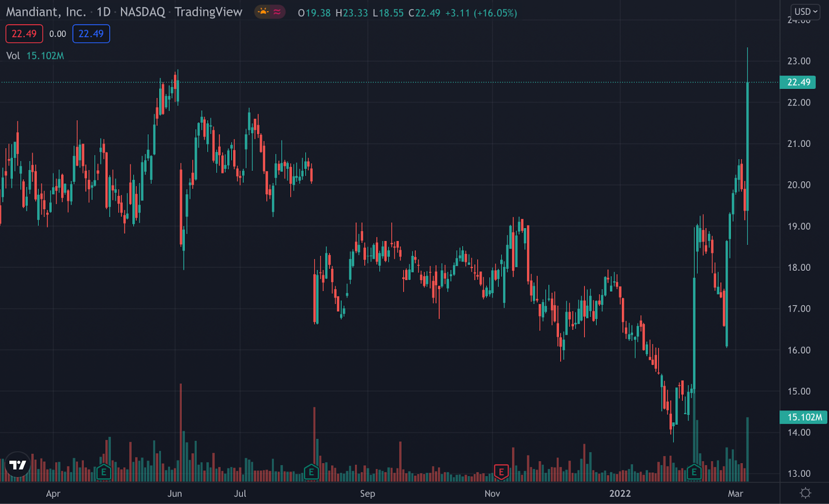Click the 19.00 price axis label
The width and height of the screenshot is (829, 504).
(799, 226)
